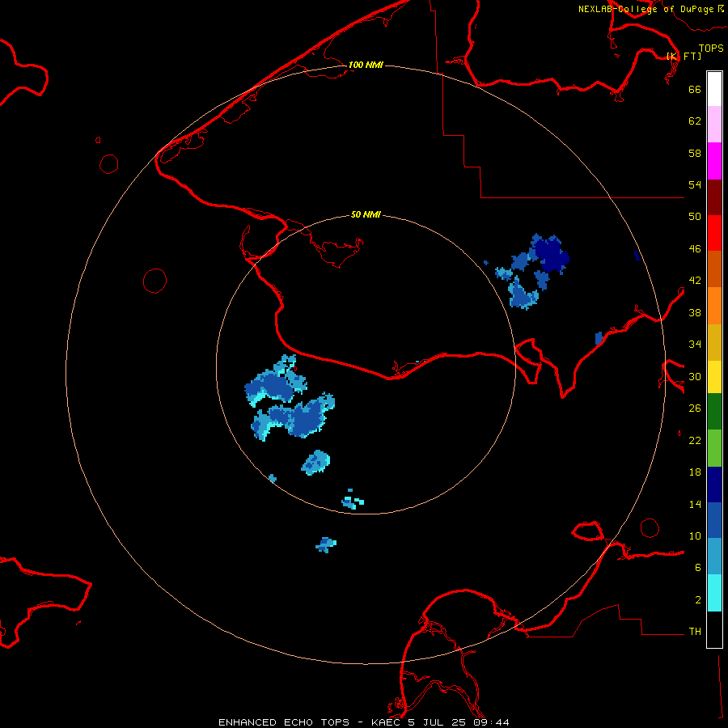Image resolution: width=728 pixels, height=728 pixels.
Task: Click the K FT units label
Action: click(684, 56)
